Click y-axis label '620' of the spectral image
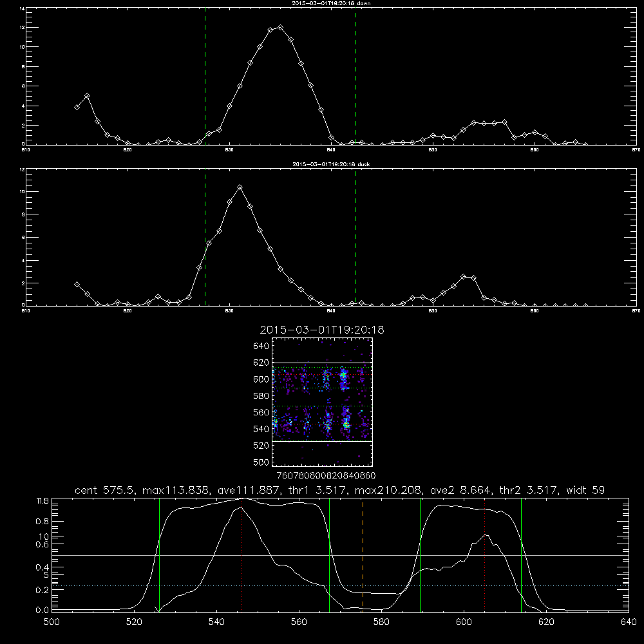 pos(261,363)
